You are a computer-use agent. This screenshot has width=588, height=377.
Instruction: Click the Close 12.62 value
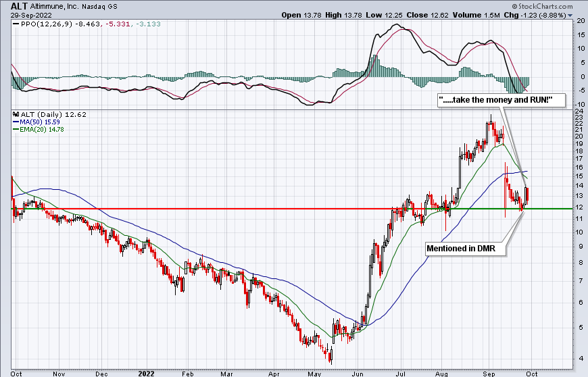click(428, 15)
